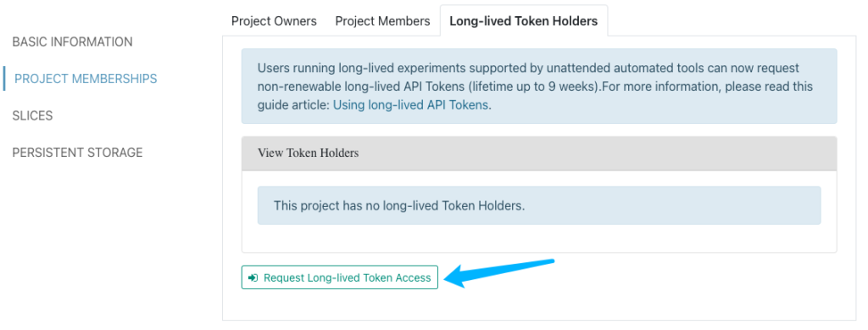
Task: Click the blue annotation arrow pointing at the button
Action: click(499, 272)
